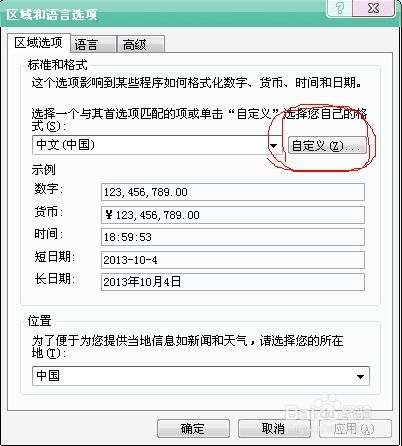Click the 短日期 field showing 2013-10-4
This screenshot has width=402, height=446.
point(233,260)
